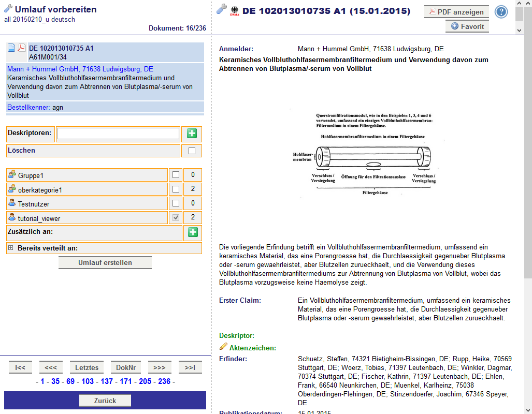The image size is (532, 414).
Task: Click the Umlauf erstellen button
Action: [x=105, y=263]
